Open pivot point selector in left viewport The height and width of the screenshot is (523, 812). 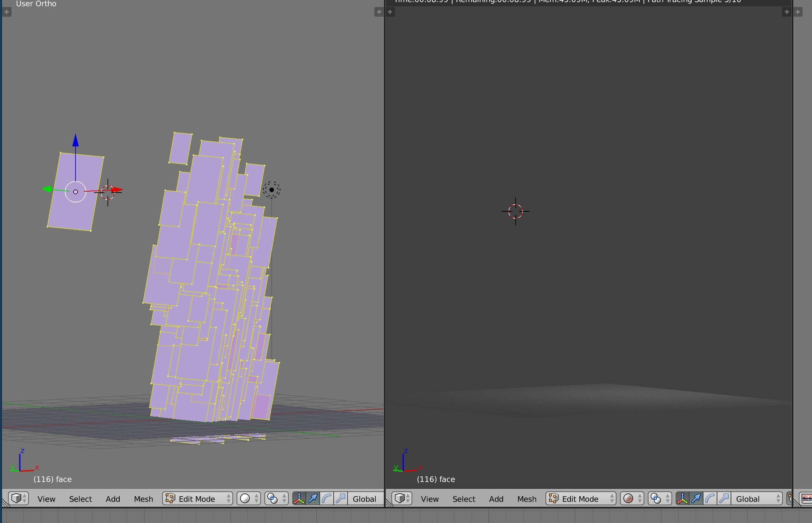[276, 498]
